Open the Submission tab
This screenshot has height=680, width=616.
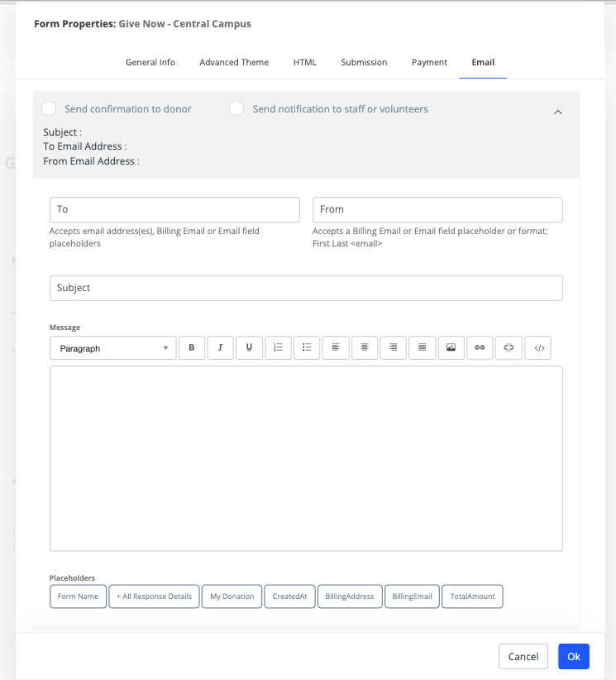pyautogui.click(x=364, y=62)
